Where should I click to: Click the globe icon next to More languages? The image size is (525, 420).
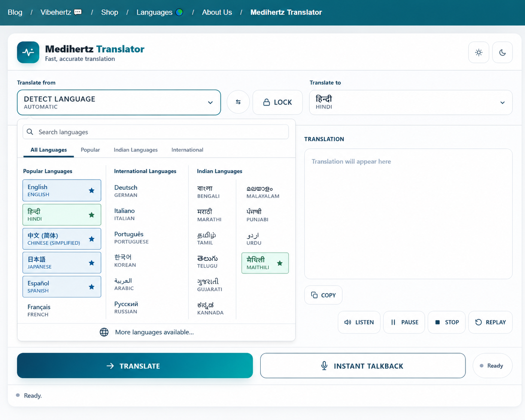click(x=104, y=332)
